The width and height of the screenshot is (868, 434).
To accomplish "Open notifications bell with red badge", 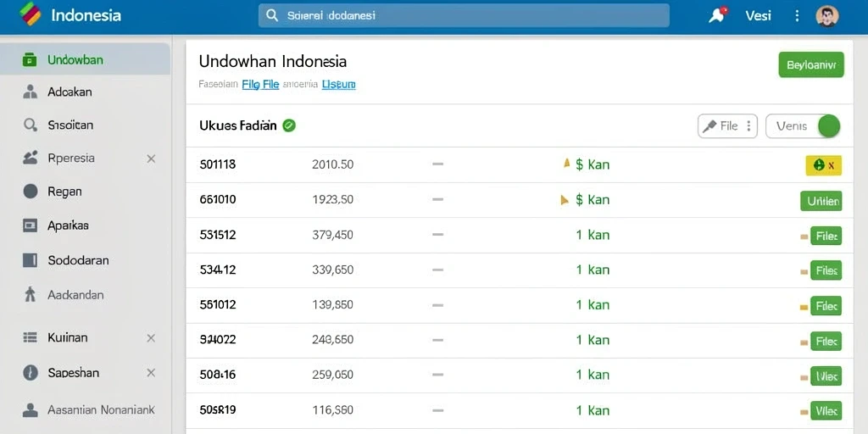I will pyautogui.click(x=717, y=15).
